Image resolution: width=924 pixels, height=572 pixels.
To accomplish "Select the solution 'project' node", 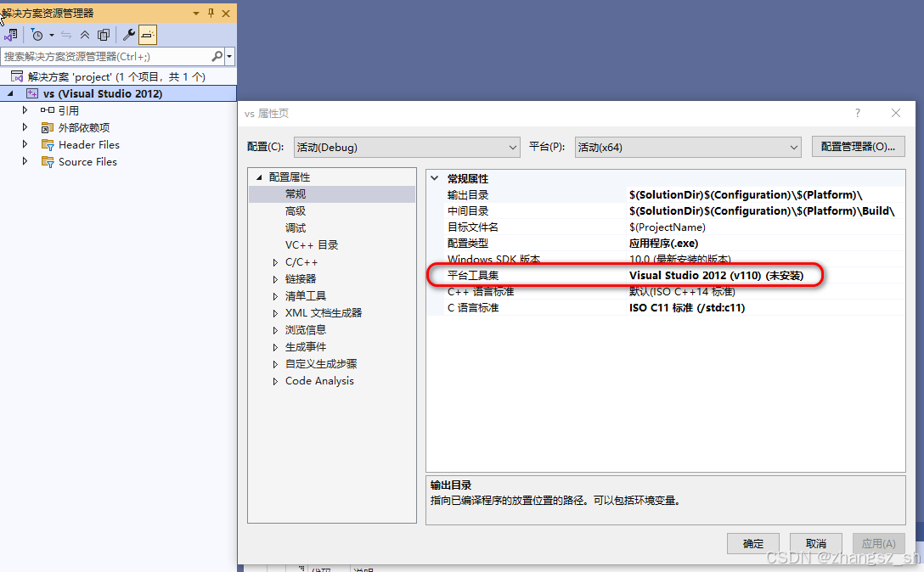I will (116, 77).
